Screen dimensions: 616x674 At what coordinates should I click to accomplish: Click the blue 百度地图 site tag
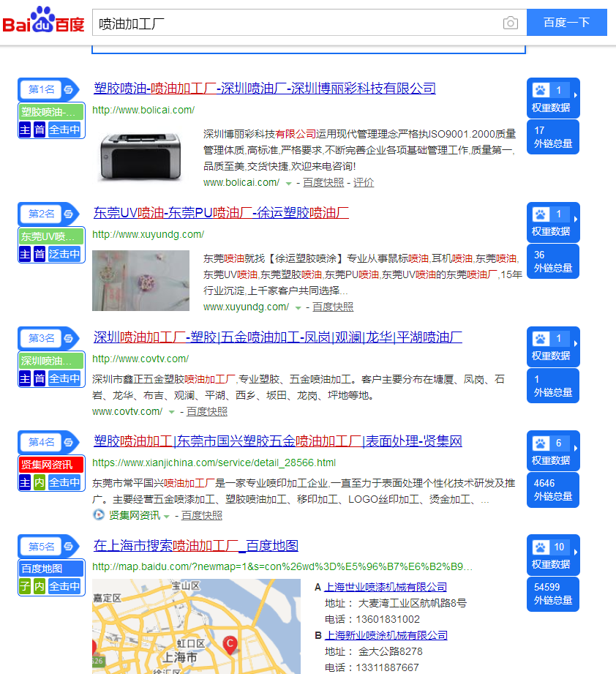[x=51, y=569]
